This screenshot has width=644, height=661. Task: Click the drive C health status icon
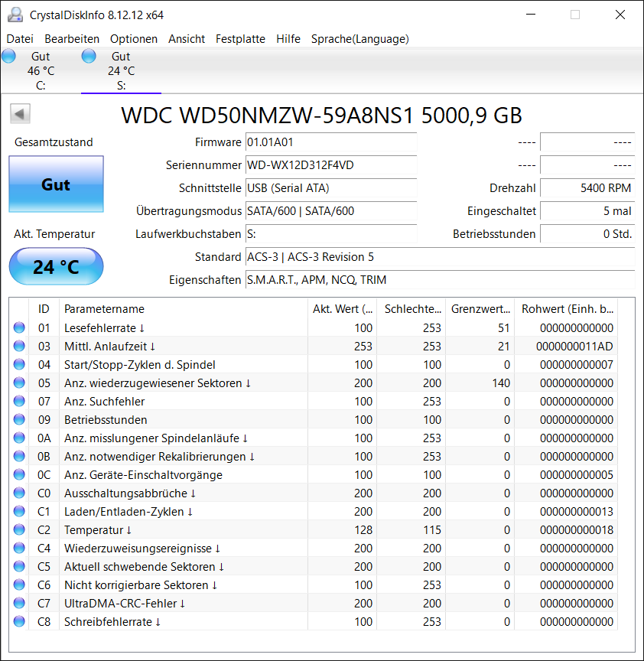point(8,55)
